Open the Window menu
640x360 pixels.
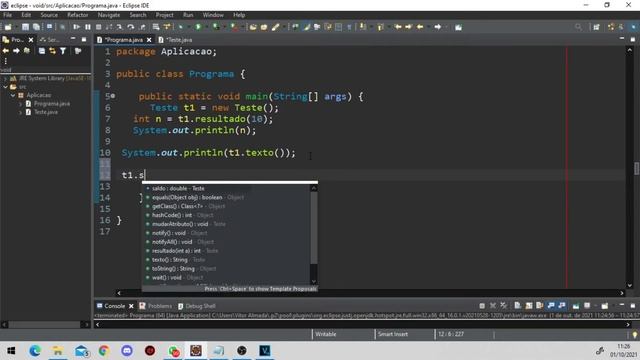click(213, 15)
